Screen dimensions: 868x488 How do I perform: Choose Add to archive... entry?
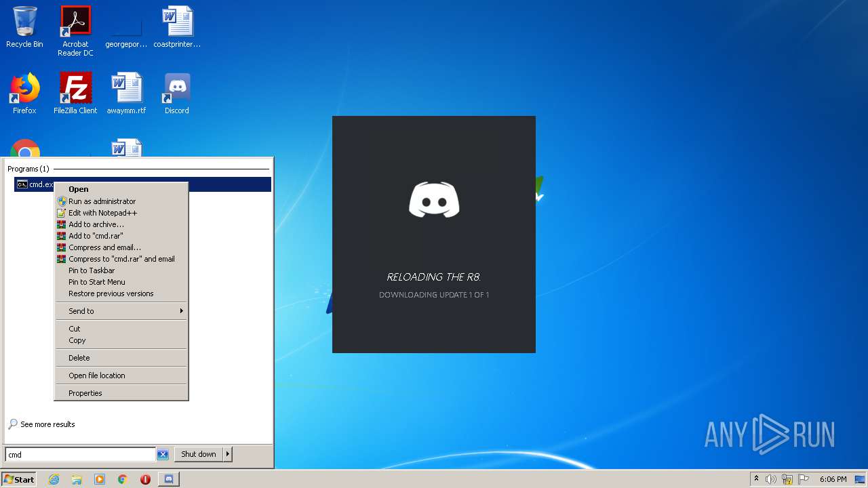click(x=121, y=224)
